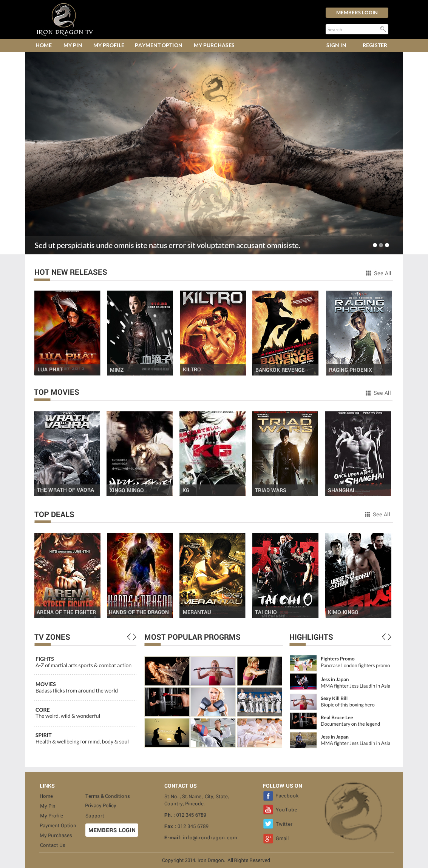Open the LUA PHAT movie poster
This screenshot has height=868, width=428.
[x=67, y=333]
